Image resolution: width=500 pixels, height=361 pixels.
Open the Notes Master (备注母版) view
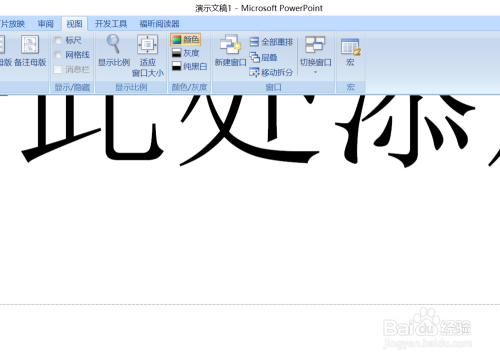pyautogui.click(x=30, y=50)
